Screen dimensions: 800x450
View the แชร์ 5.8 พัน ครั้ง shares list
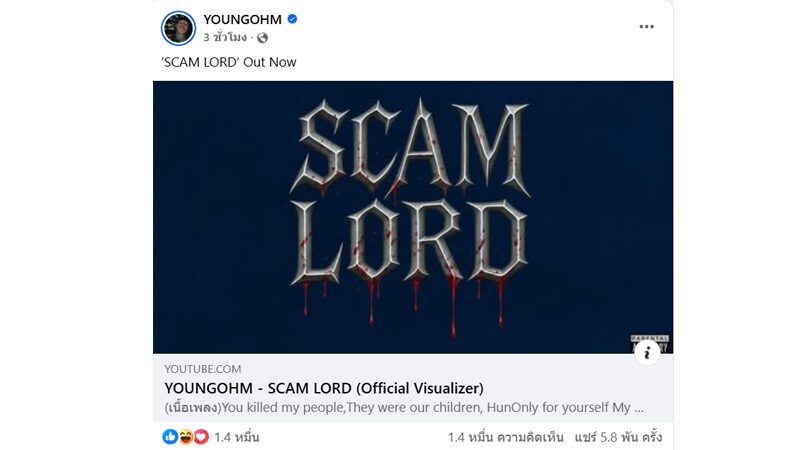(x=618, y=437)
